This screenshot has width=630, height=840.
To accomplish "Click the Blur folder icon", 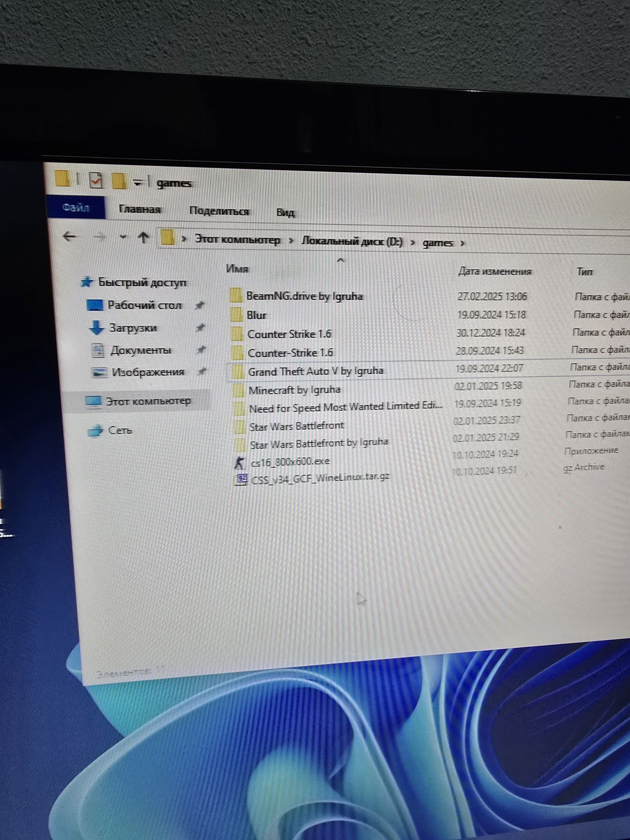I will (236, 314).
